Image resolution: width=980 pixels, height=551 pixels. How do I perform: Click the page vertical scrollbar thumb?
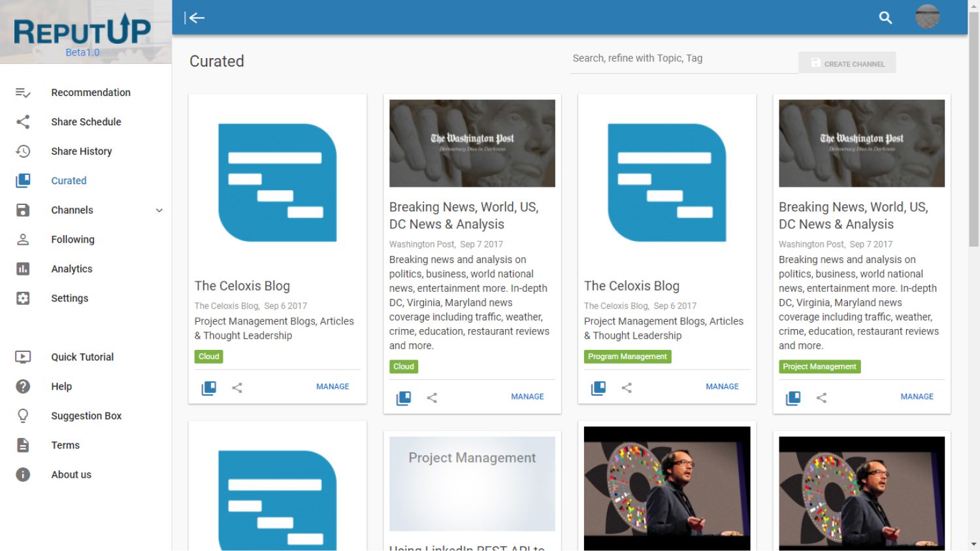(973, 131)
